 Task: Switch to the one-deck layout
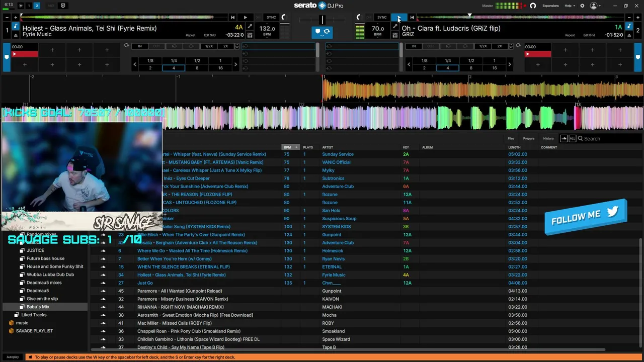click(x=29, y=6)
